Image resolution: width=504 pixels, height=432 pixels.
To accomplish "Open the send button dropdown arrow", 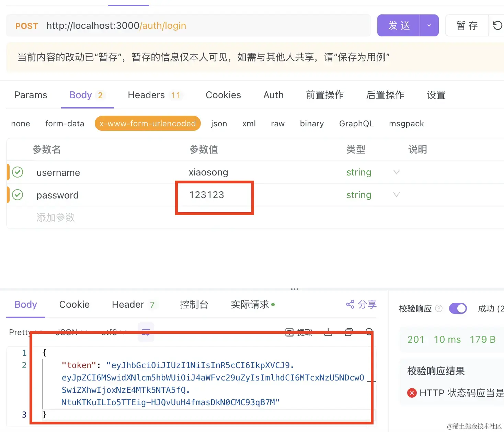I will [x=429, y=25].
